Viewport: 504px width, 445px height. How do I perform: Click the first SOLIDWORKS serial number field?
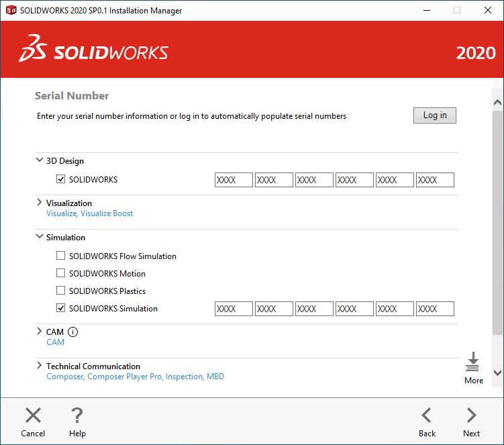pyautogui.click(x=234, y=180)
